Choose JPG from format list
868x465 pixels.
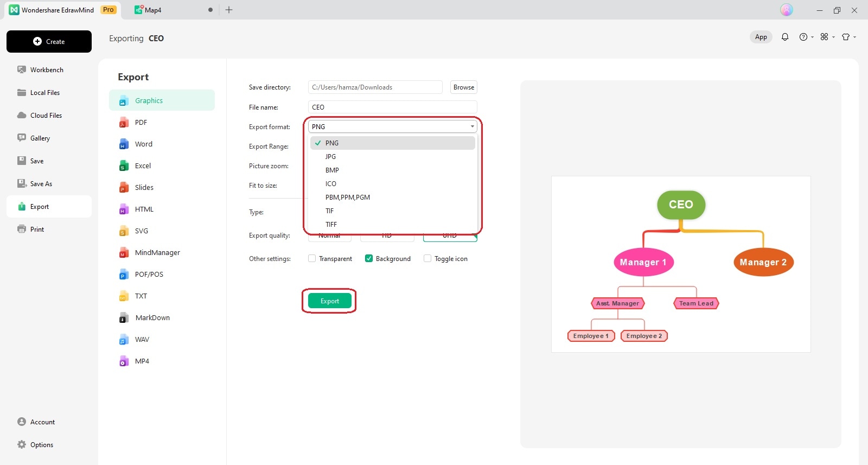pos(393,157)
